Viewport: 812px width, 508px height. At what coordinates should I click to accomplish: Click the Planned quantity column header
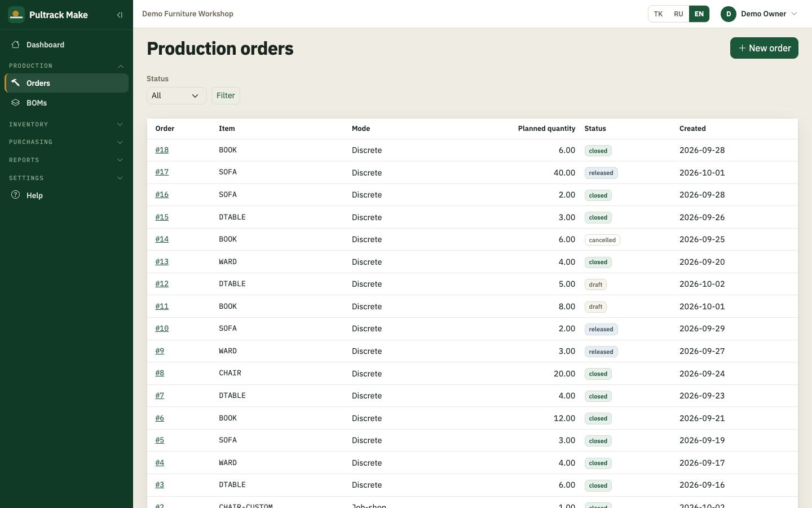pyautogui.click(x=546, y=129)
